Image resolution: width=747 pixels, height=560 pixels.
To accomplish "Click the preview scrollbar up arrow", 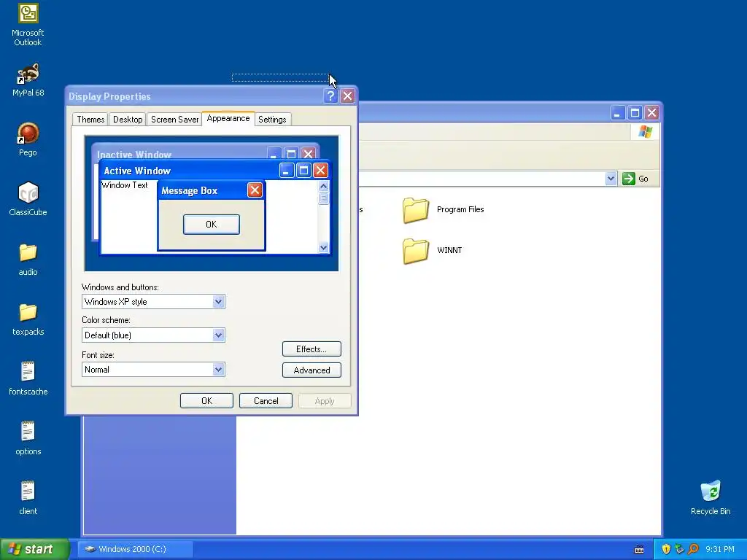I will pyautogui.click(x=323, y=186).
